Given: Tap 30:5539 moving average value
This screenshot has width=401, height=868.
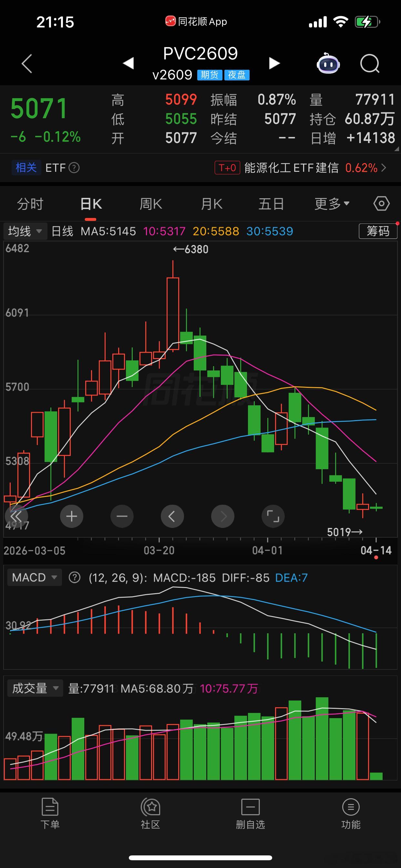Looking at the screenshot, I should pos(270,231).
